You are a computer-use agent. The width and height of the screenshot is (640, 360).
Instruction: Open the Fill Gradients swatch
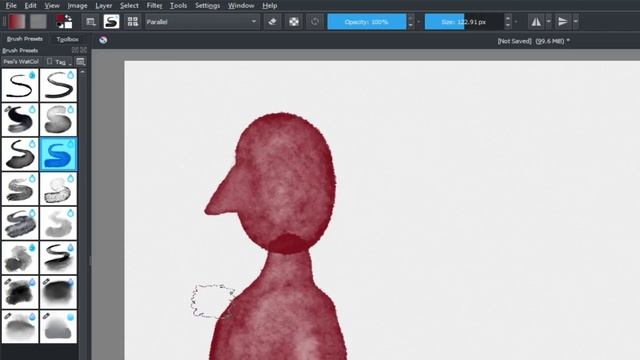tap(17, 22)
